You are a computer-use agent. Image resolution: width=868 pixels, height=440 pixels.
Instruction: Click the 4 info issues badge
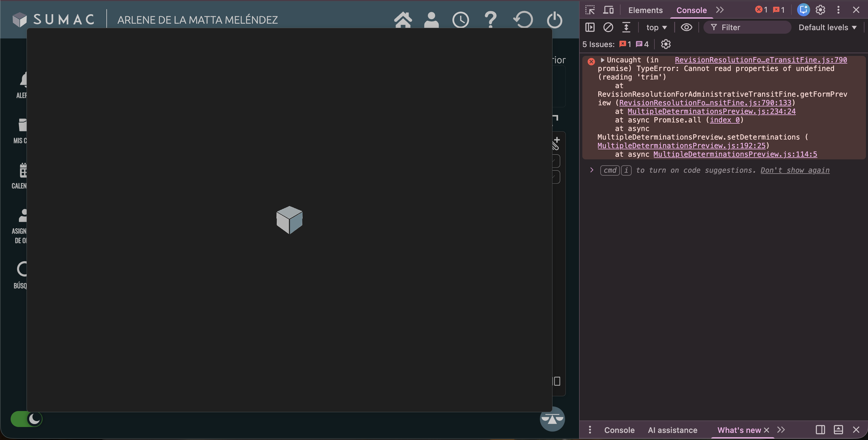642,44
